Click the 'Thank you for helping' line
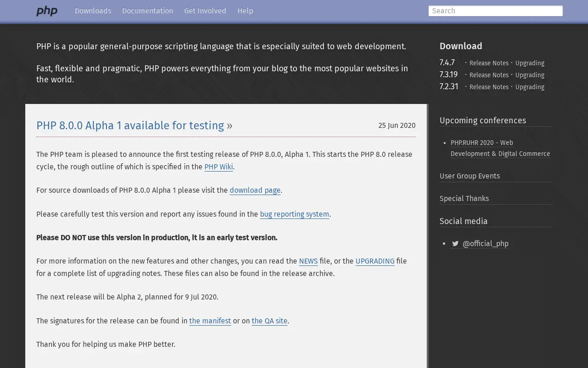 coord(106,345)
